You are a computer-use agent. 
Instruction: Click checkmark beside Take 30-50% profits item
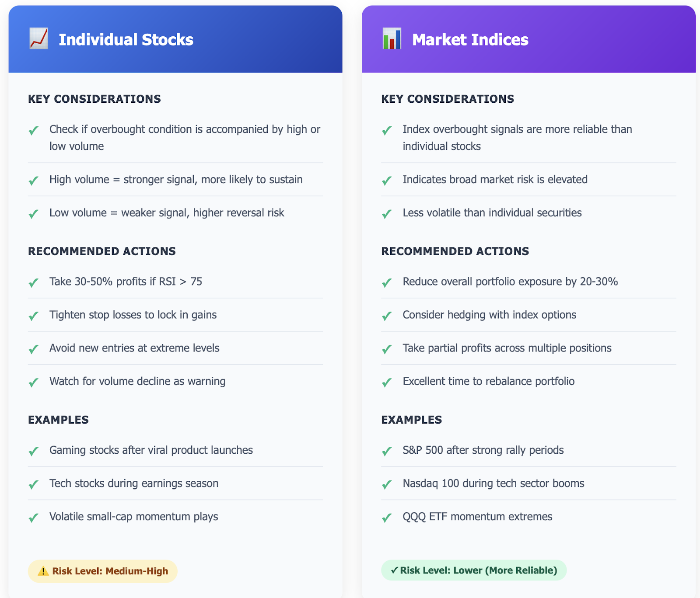click(x=34, y=282)
